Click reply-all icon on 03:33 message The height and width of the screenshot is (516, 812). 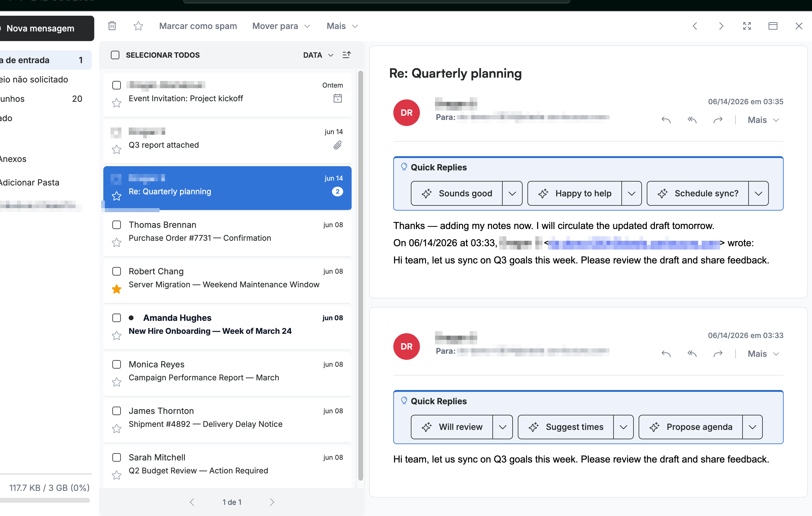692,354
